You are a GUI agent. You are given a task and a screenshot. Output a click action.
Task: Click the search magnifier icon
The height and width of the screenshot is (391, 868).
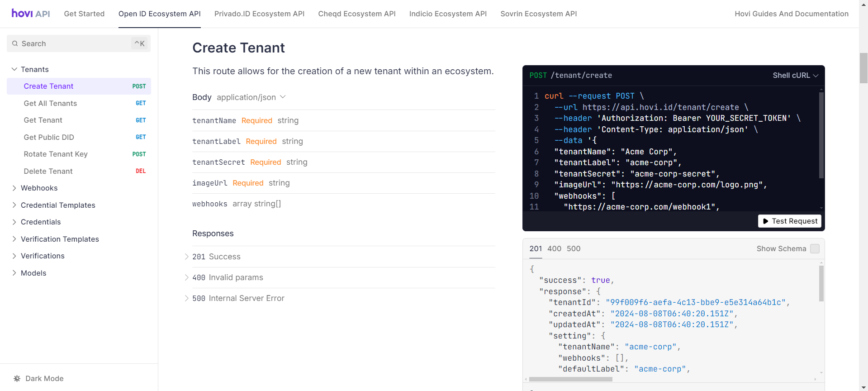point(15,43)
